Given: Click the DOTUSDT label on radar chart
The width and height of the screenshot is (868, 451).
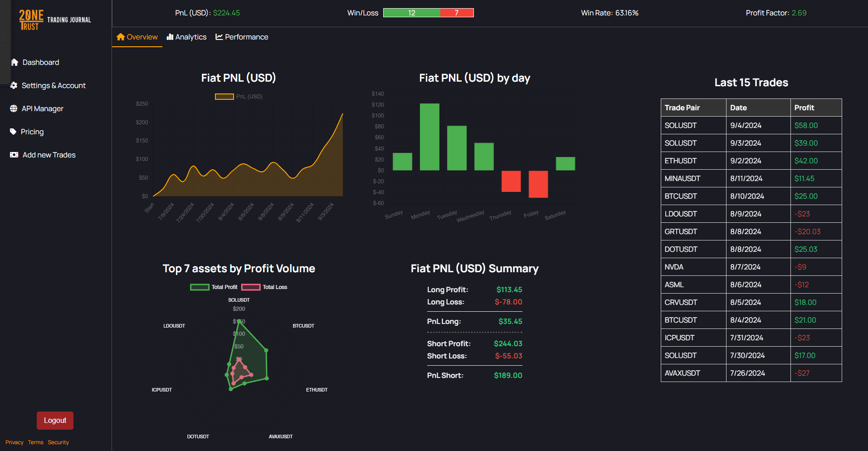Looking at the screenshot, I should point(198,436).
